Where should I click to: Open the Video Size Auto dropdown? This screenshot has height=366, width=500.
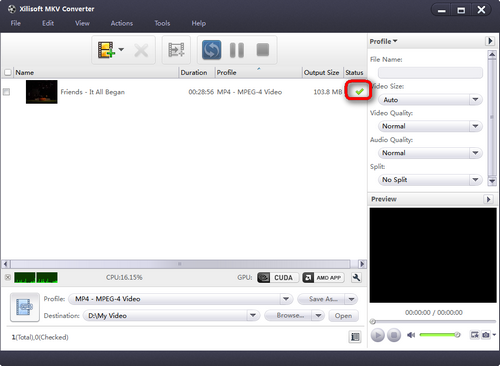pyautogui.click(x=430, y=100)
